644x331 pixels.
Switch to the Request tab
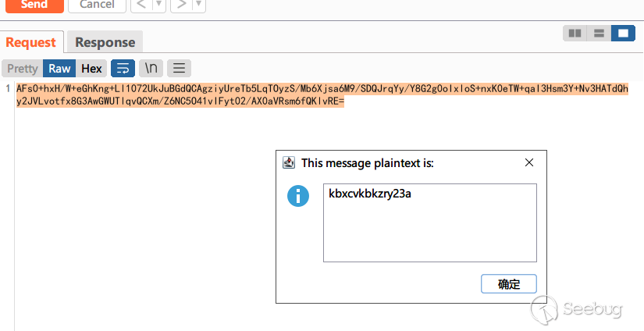point(31,42)
